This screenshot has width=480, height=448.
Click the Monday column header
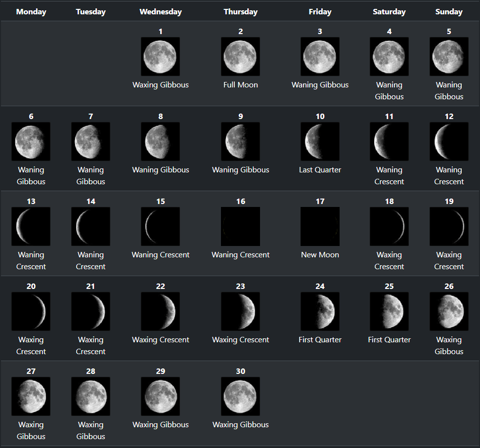(x=31, y=12)
